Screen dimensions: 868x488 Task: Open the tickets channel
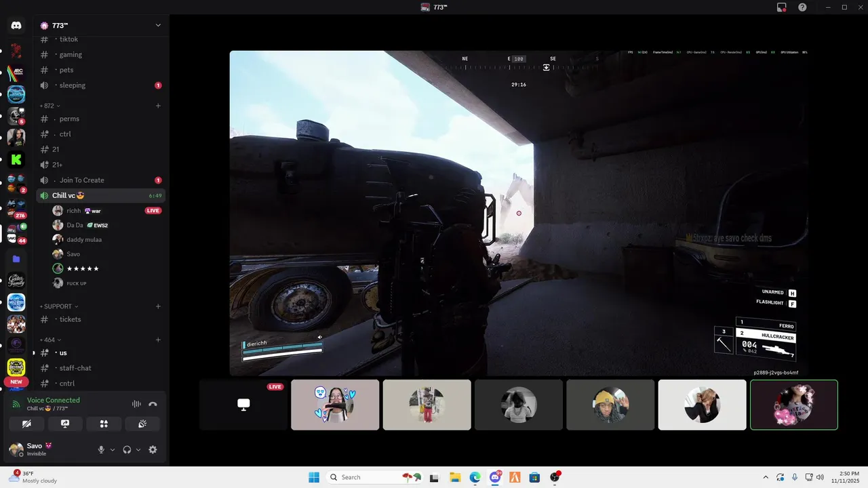coord(100,319)
